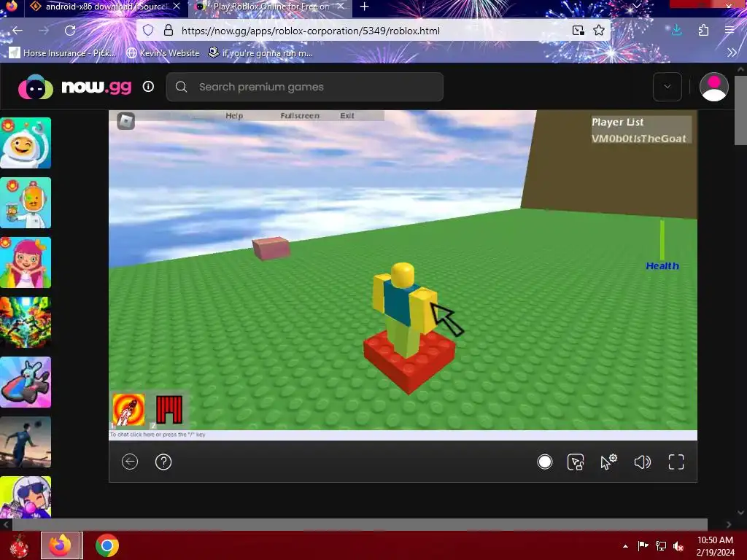Open the pink-haired girl game thumbnail
Screen dimensions: 747x560
pos(26,262)
